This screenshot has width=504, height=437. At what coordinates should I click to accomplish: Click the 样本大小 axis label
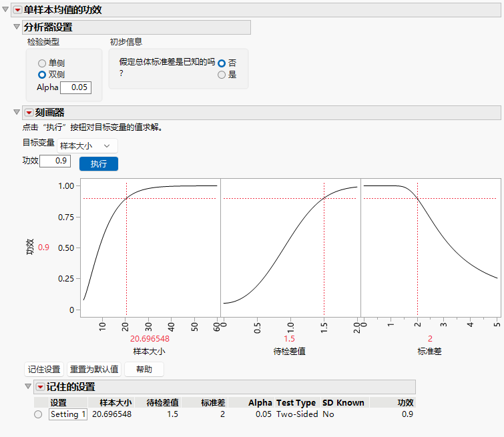pyautogui.click(x=149, y=352)
